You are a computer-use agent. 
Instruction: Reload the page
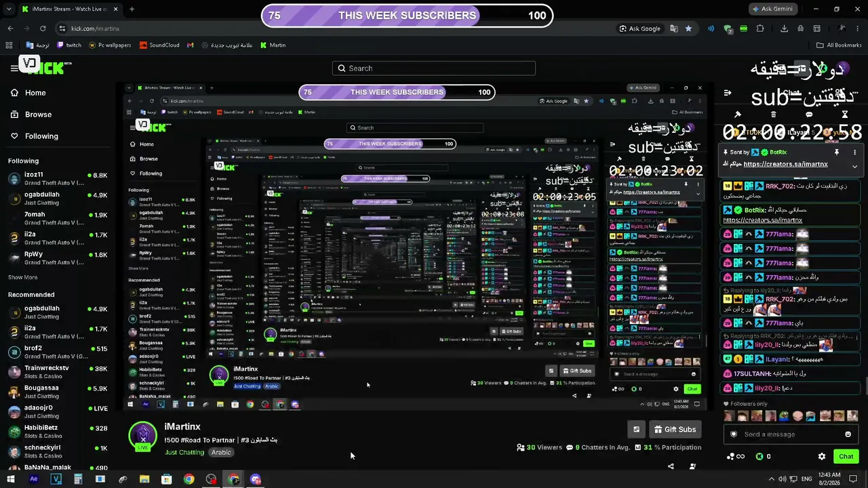click(x=43, y=28)
